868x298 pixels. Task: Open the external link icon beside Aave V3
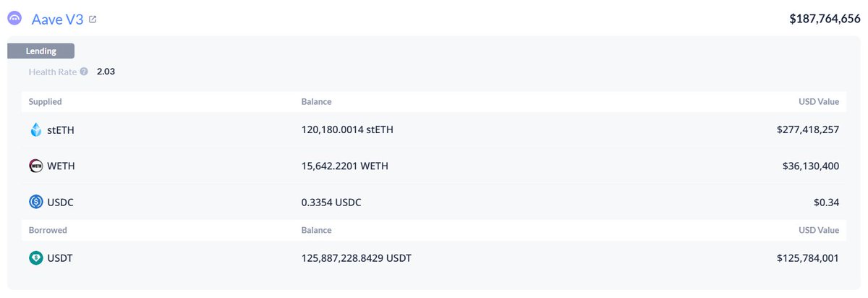tap(93, 20)
